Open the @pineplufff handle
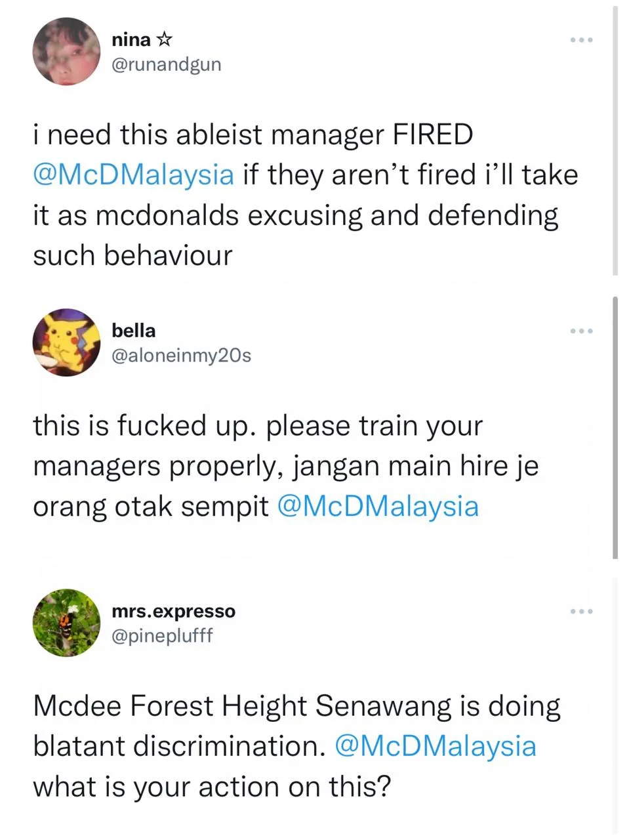The height and width of the screenshot is (840, 629). 163,635
